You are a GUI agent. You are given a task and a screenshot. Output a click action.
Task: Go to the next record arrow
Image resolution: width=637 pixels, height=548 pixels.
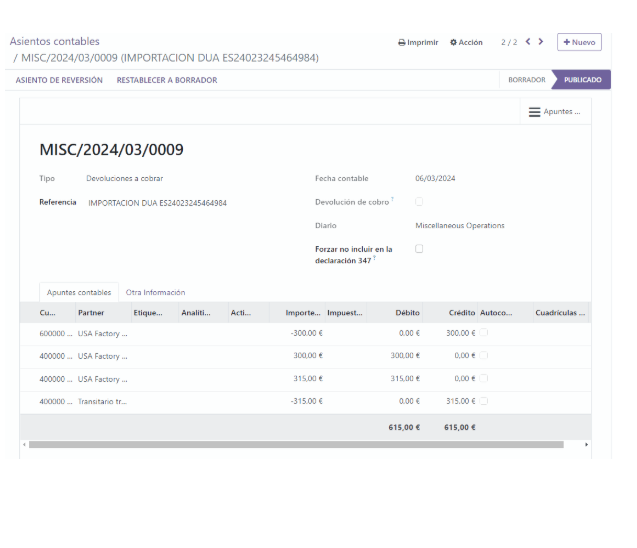click(541, 42)
